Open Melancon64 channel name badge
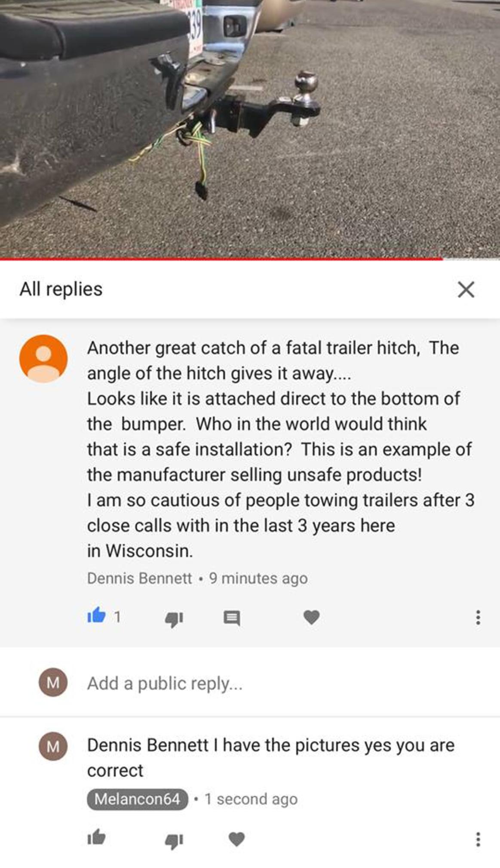The height and width of the screenshot is (868, 500). point(138,799)
